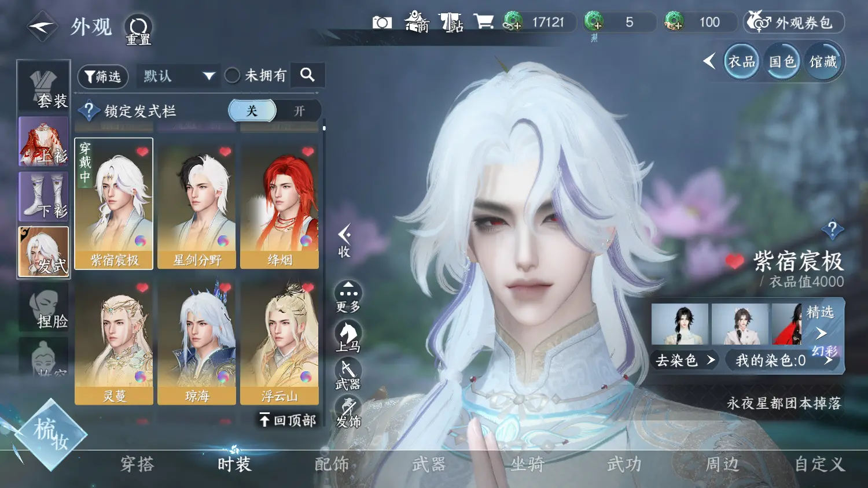Select the 灵蔓 hairstyle card
This screenshot has height=488, width=868.
click(114, 342)
